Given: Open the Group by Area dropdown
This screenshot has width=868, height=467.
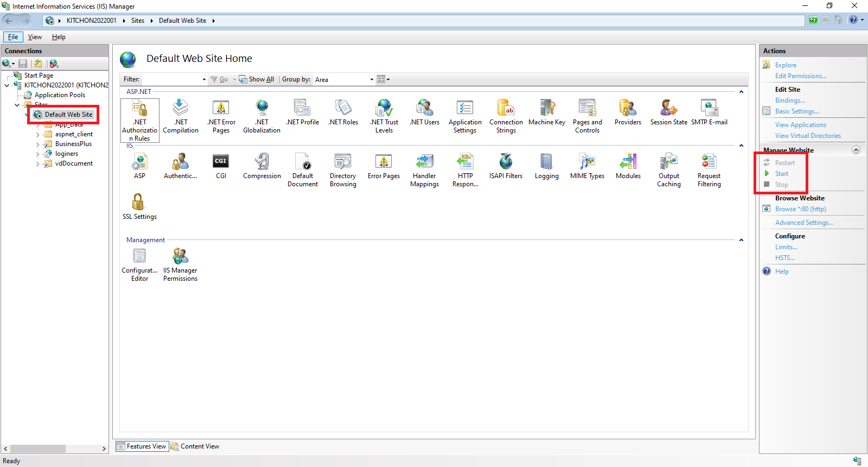Looking at the screenshot, I should (x=372, y=79).
